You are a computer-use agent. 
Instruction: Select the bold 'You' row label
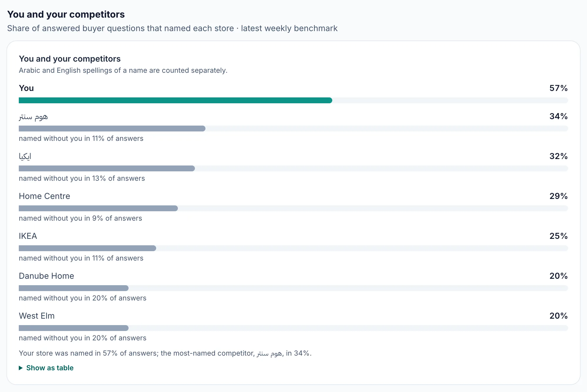[x=26, y=88]
